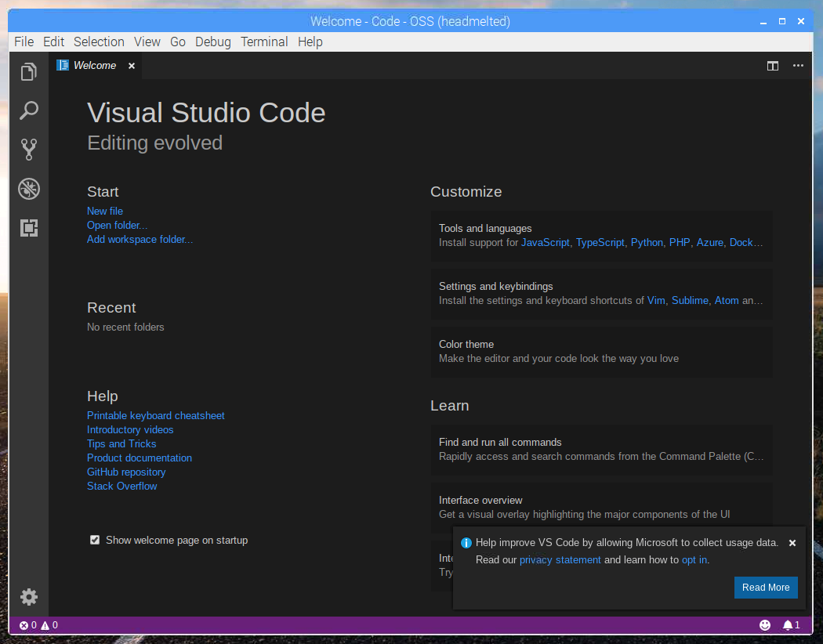Open the privacy statement link
Viewport: 823px width, 644px height.
[560, 560]
